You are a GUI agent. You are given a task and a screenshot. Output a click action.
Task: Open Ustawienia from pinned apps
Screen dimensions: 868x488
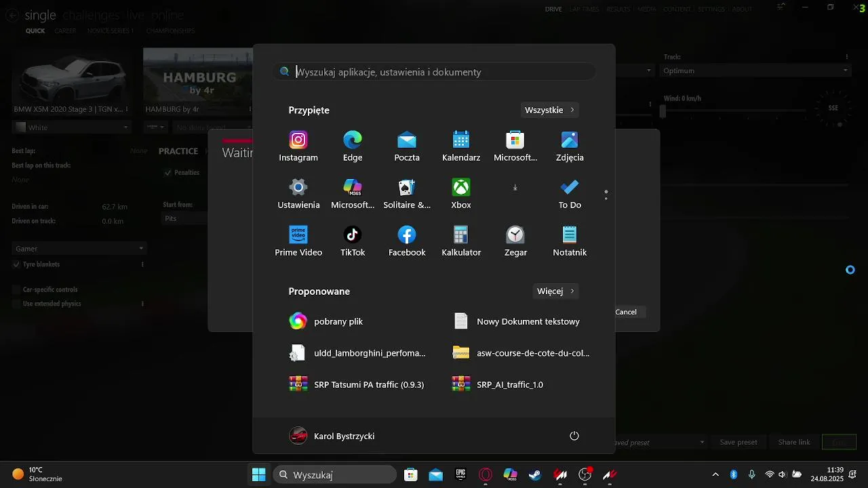coord(298,194)
